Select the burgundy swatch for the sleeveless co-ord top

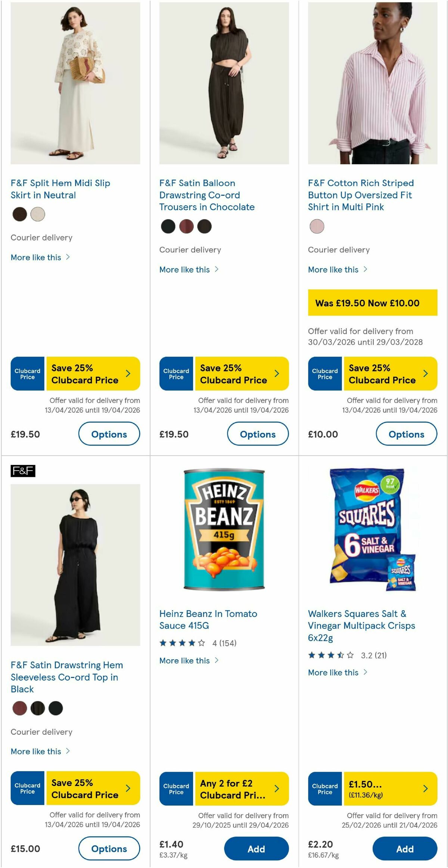(20, 708)
